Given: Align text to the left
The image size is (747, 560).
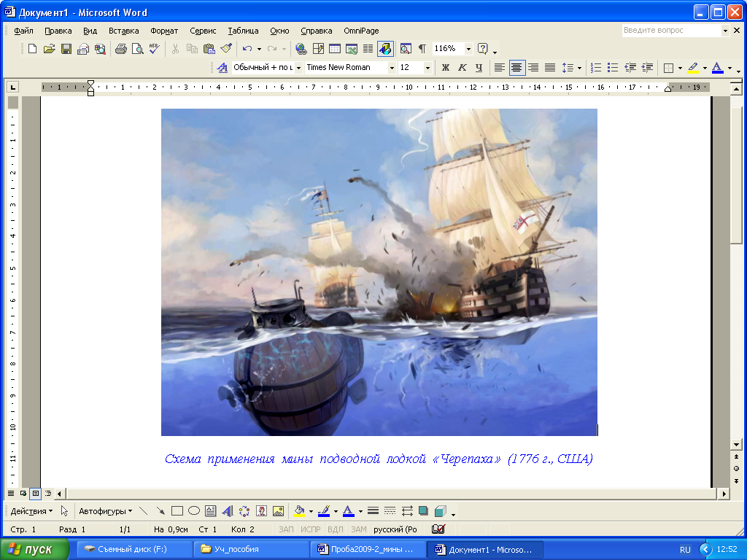Looking at the screenshot, I should pos(499,68).
